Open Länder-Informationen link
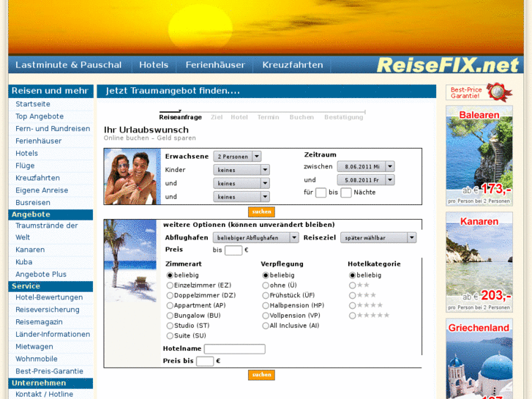 pos(53,334)
